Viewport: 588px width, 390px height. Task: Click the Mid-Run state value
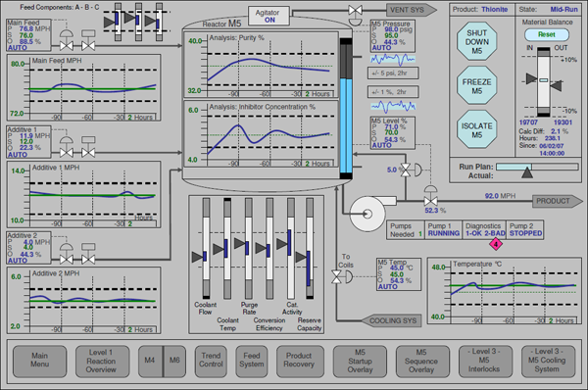click(x=564, y=10)
